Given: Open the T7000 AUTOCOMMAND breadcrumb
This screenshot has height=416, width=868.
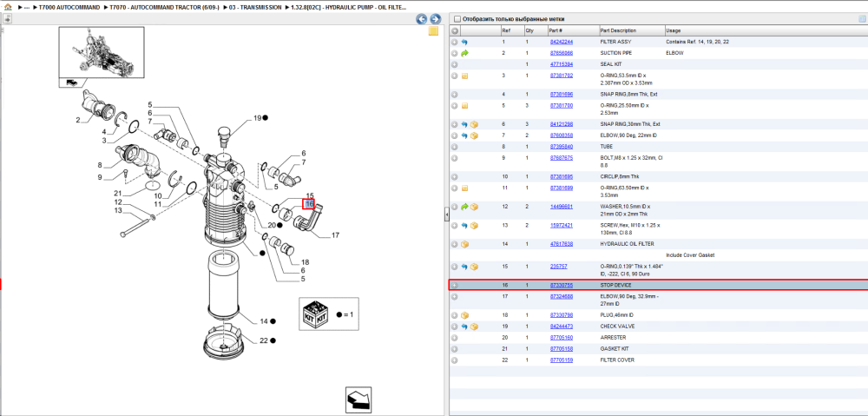Looking at the screenshot, I should tap(69, 8).
